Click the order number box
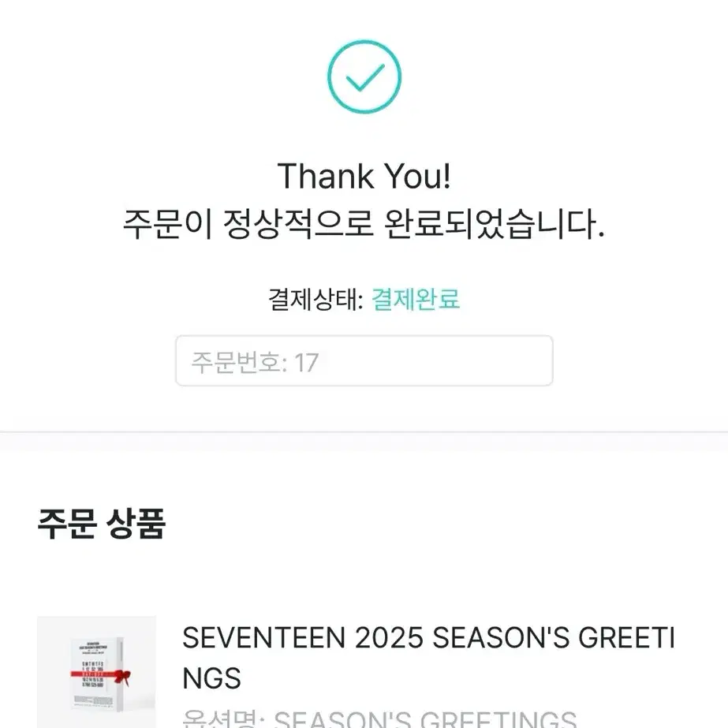This screenshot has height=728, width=728. pos(364,360)
